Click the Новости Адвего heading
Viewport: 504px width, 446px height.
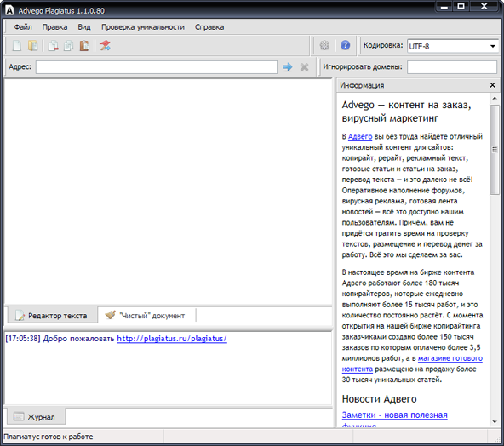click(379, 399)
